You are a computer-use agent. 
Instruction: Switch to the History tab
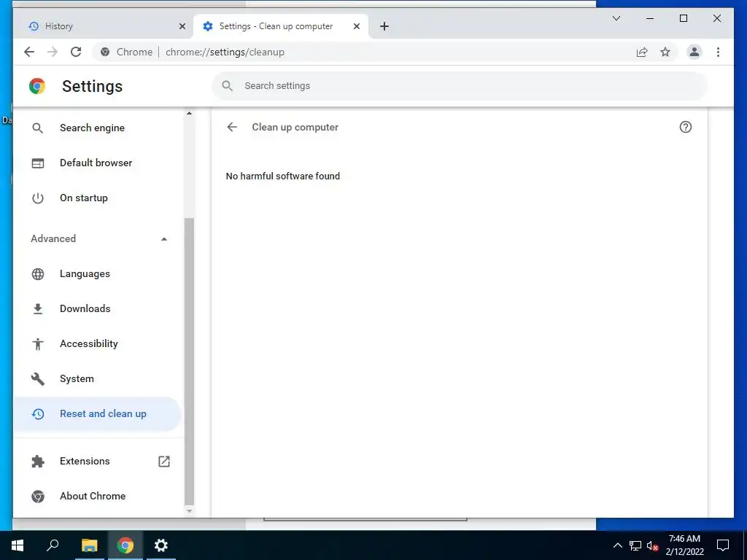[104, 26]
